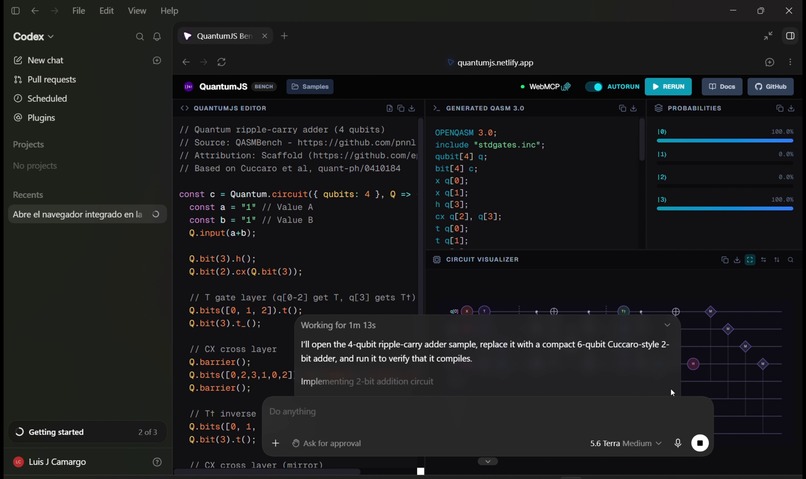
Task: Click the horizontal swap icon in Circuit Visualizer
Action: [763, 260]
